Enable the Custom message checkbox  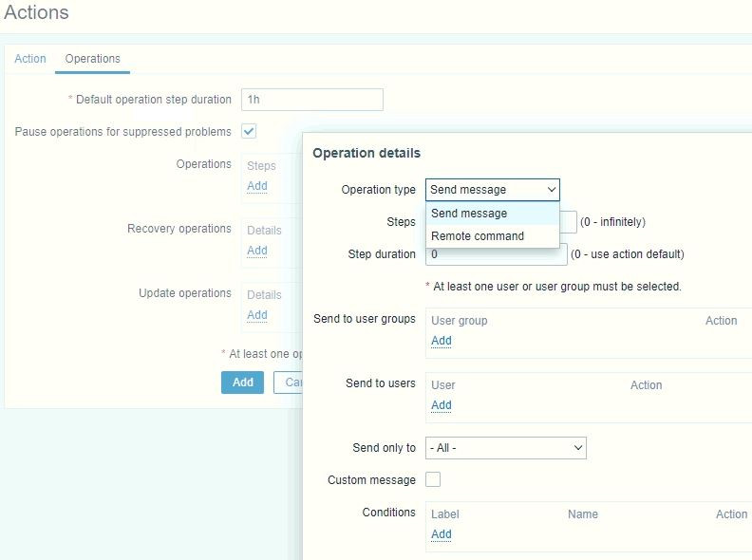433,480
